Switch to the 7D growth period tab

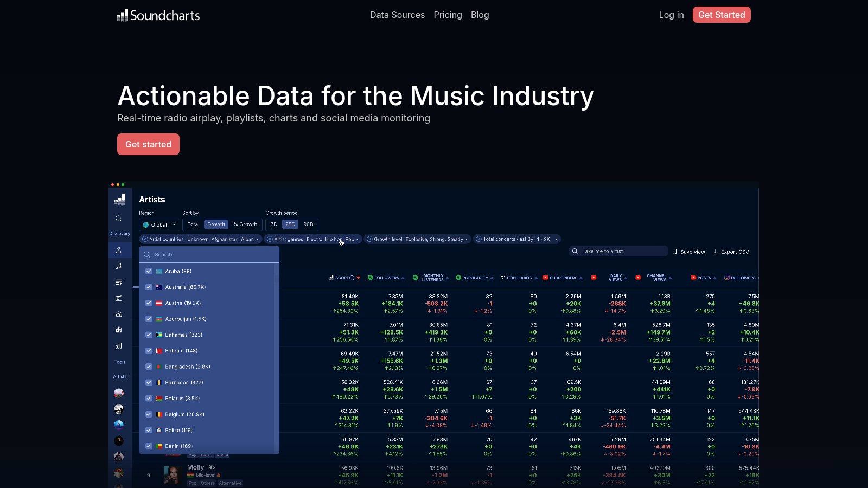[273, 224]
